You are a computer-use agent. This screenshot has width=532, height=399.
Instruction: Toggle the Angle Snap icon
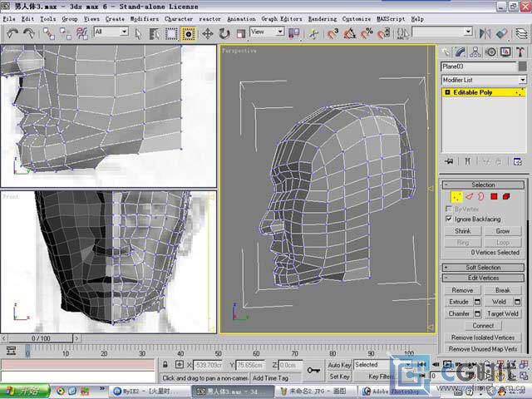coord(349,33)
